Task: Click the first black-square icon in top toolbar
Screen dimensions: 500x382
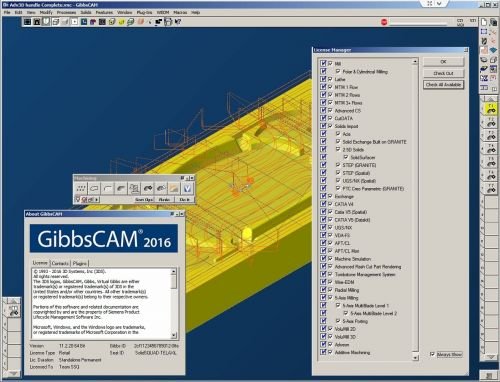Action: [x=28, y=22]
